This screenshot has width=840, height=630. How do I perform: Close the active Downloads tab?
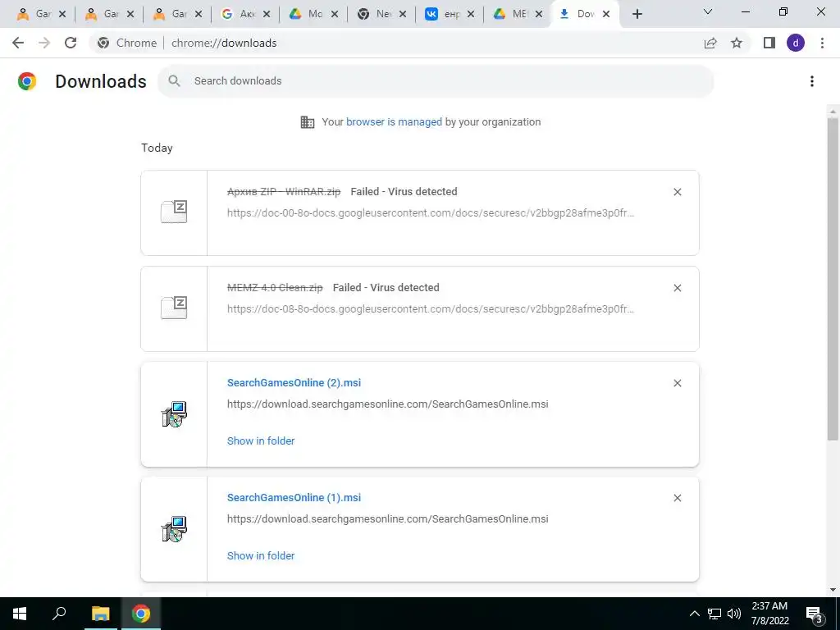coord(606,15)
